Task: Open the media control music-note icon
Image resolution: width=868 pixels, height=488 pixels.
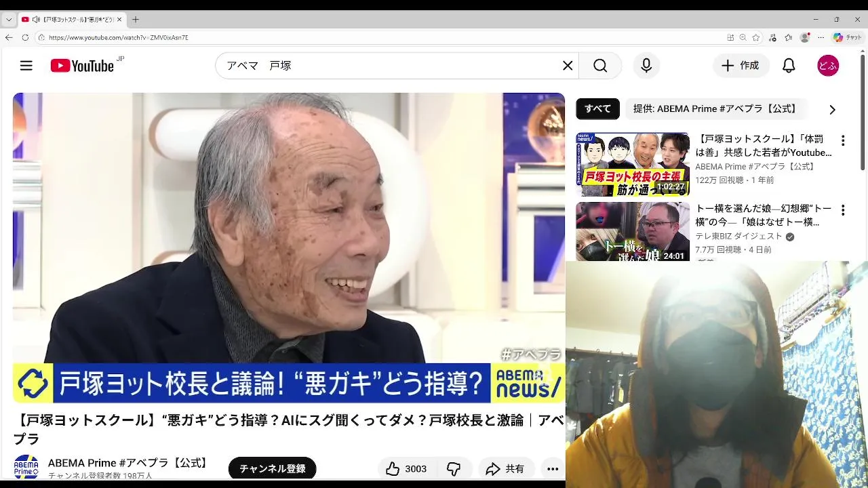Action: [773, 38]
